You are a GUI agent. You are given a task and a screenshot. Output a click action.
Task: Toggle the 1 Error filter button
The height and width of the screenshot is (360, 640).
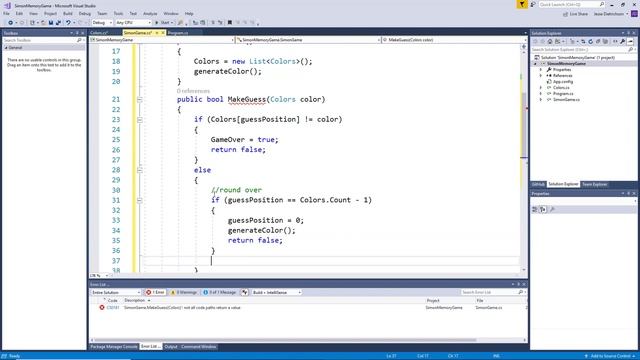(x=156, y=292)
